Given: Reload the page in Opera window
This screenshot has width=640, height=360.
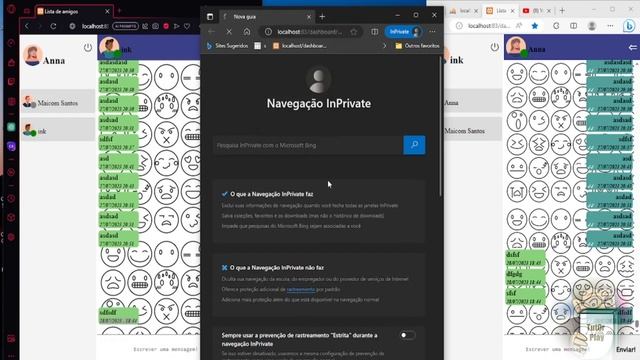Looking at the screenshot, I should (53, 26).
